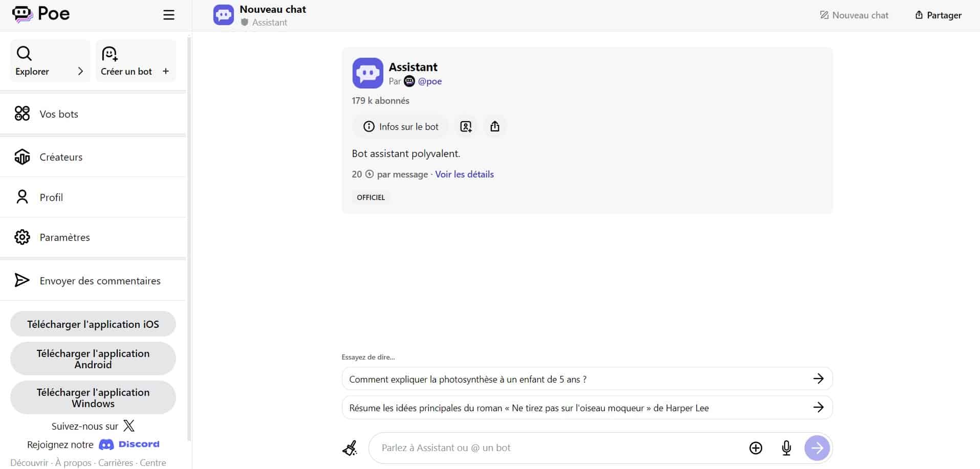Click Voir les détails link

(464, 174)
